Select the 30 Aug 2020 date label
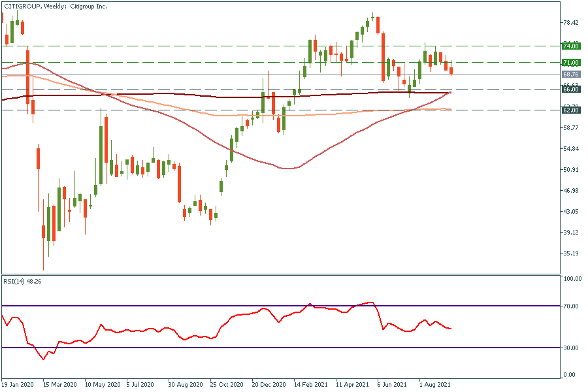The height and width of the screenshot is (392, 588). (x=186, y=385)
